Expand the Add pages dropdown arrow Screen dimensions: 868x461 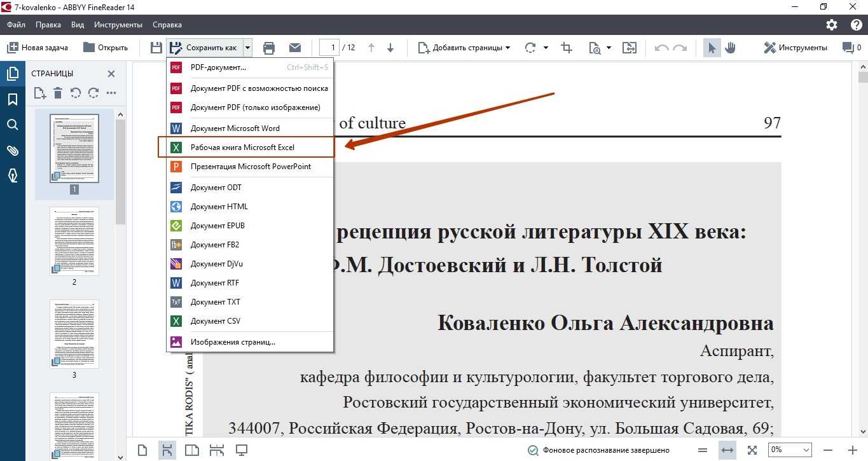click(x=507, y=48)
